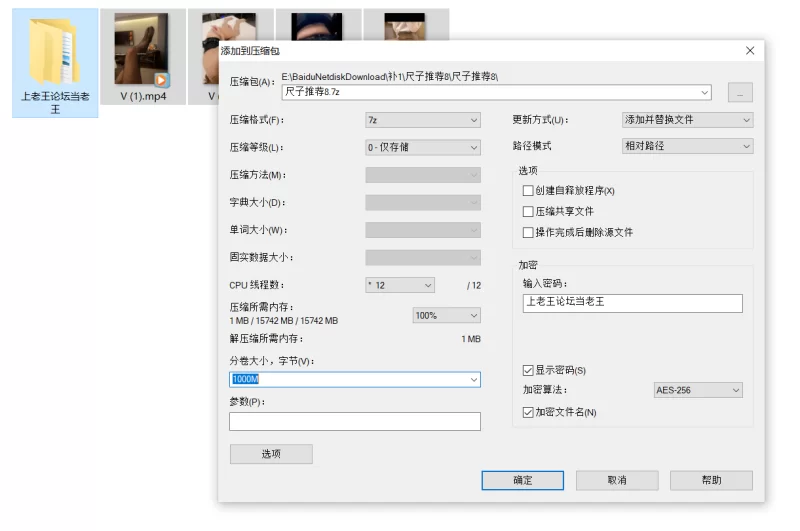Screen dimensions: 800x531
Task: Open the 路径模式 dropdown showing 相对路径
Action: coord(687,146)
